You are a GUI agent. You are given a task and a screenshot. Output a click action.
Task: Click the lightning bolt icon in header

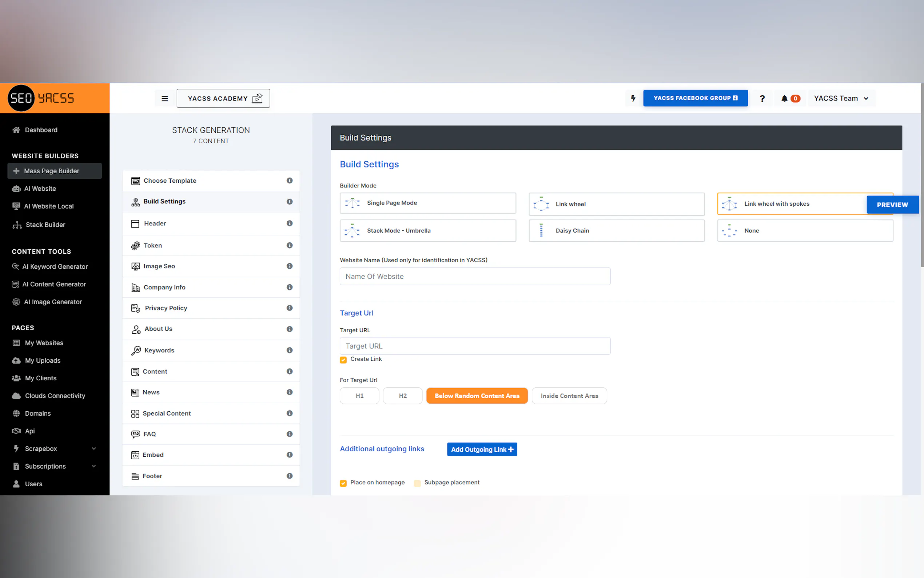(x=633, y=98)
